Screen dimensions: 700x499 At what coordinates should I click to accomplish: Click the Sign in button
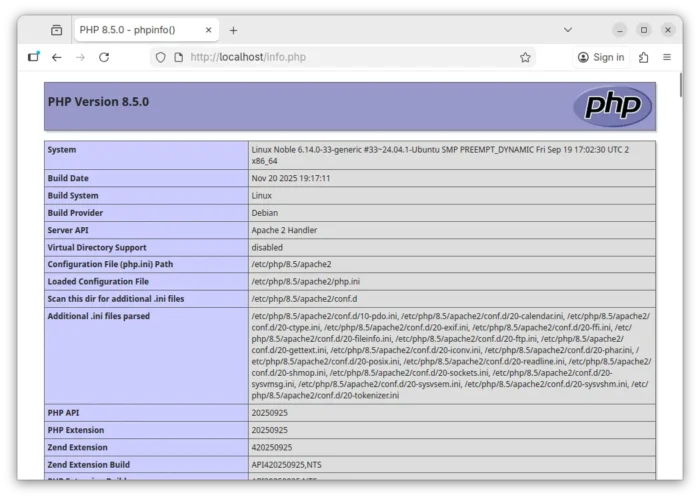tap(601, 58)
